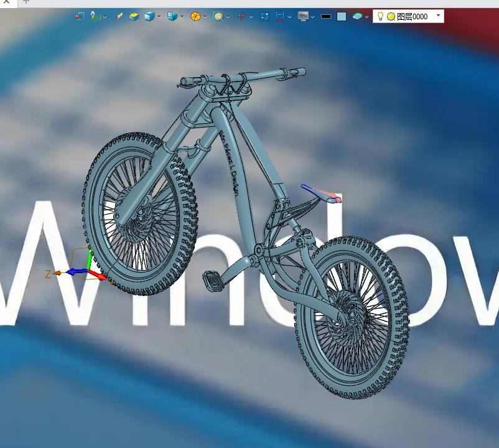Screen dimensions: 499x448
Task: Click the exit arrow icon in toolbar
Action: point(80,16)
